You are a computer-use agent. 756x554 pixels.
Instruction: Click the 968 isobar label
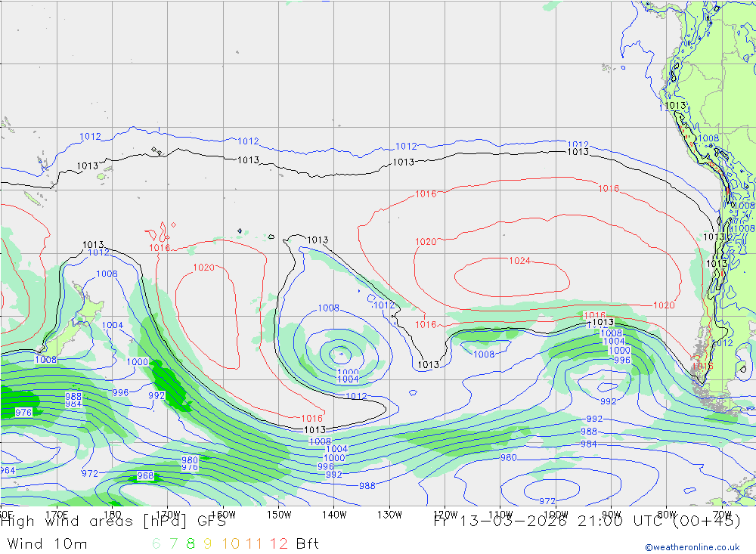tap(145, 476)
